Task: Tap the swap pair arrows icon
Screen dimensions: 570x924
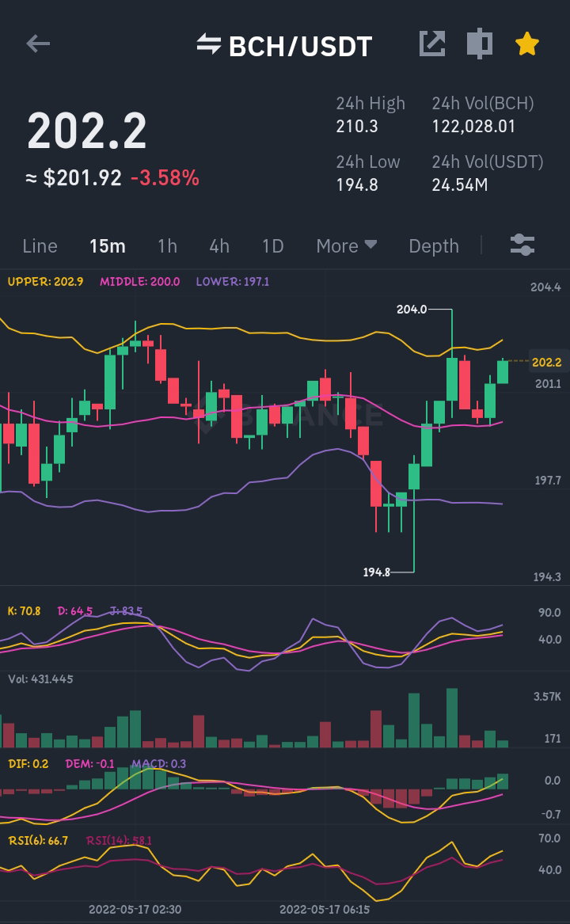Action: pos(209,44)
